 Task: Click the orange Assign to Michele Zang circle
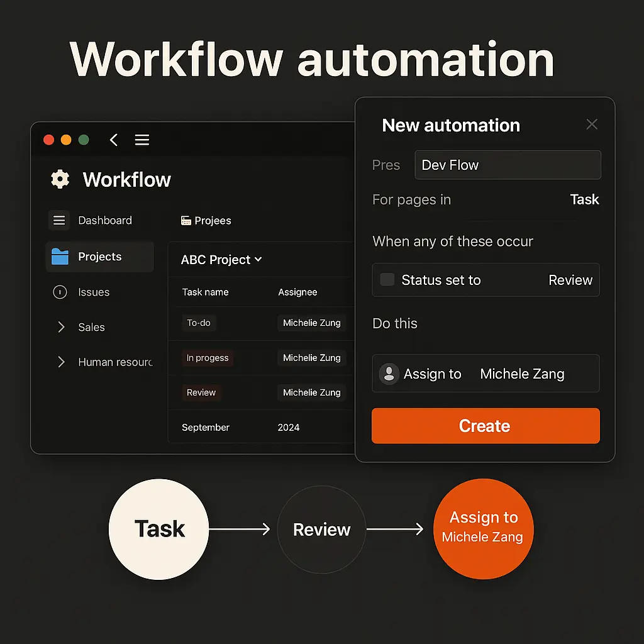pyautogui.click(x=484, y=529)
